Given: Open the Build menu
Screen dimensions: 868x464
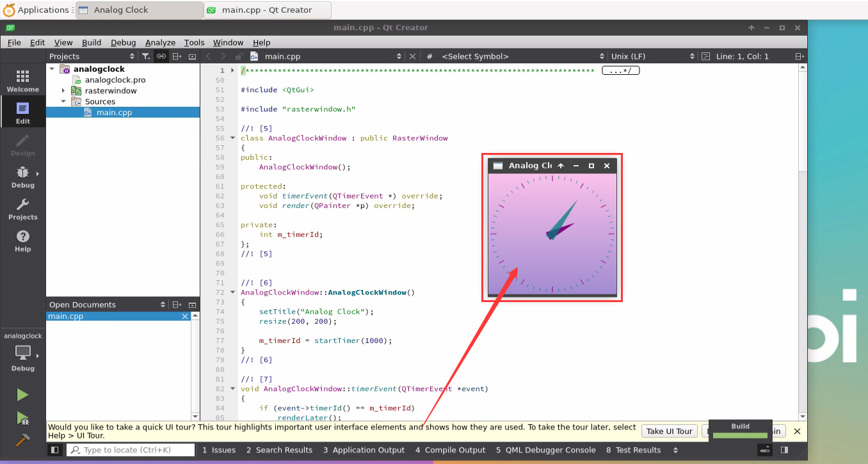Looking at the screenshot, I should coord(92,42).
